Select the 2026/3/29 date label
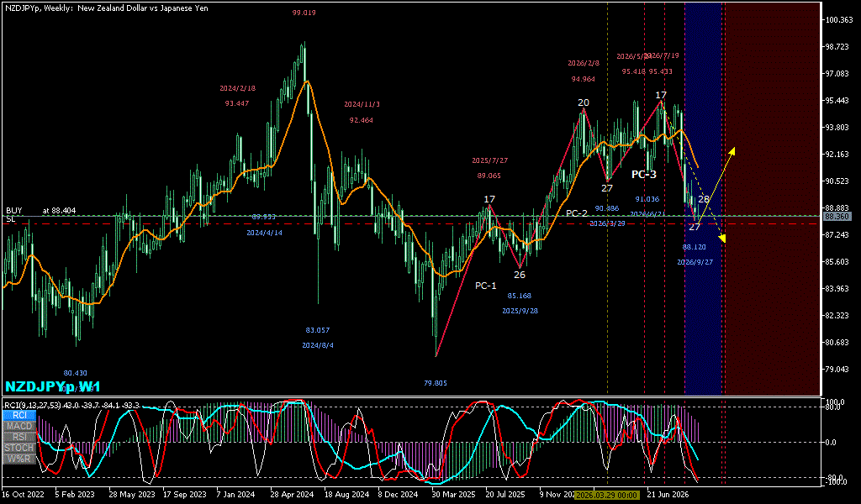Screen dimensions: 861x504 [607, 223]
